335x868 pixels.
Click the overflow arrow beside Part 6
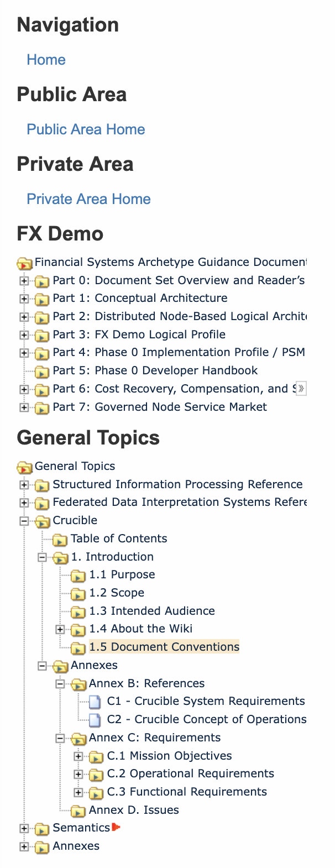301,389
